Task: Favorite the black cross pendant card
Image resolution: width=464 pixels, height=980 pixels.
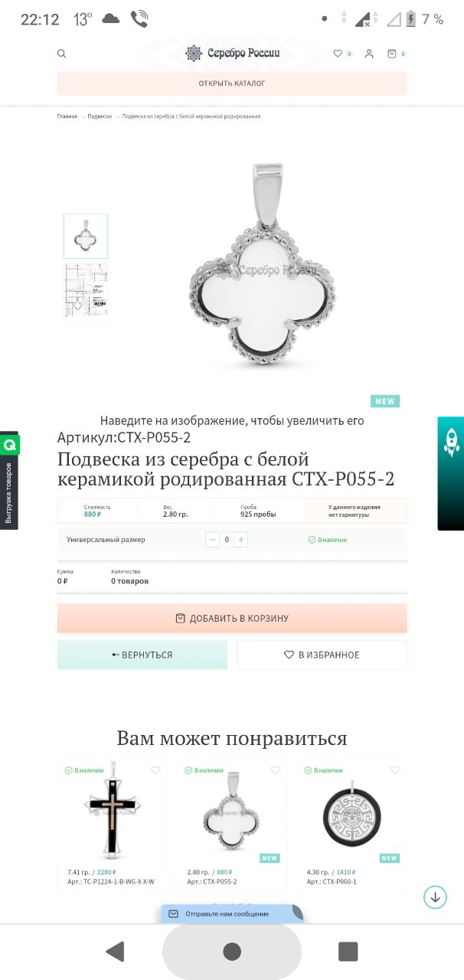Action: 155,770
